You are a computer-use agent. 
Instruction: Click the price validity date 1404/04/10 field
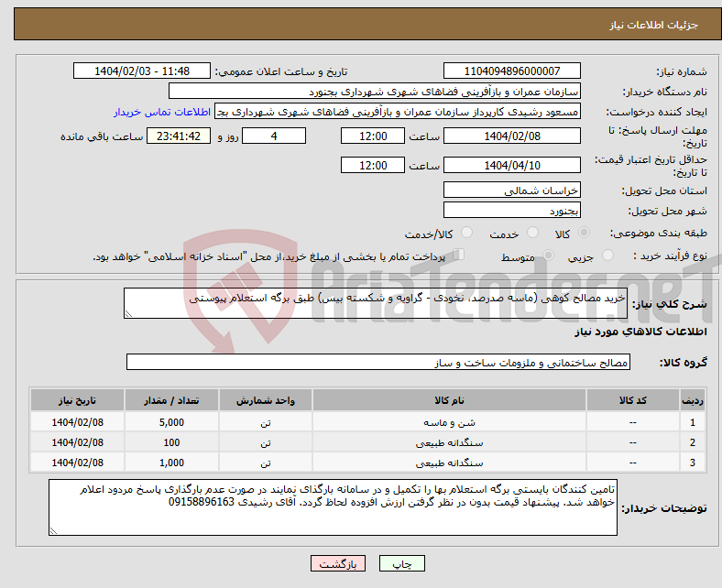point(512,165)
